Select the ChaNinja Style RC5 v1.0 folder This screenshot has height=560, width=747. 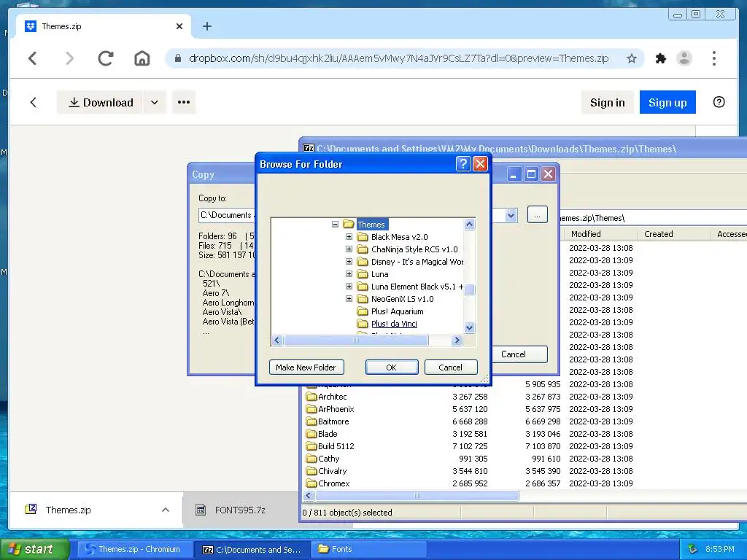pos(414,249)
